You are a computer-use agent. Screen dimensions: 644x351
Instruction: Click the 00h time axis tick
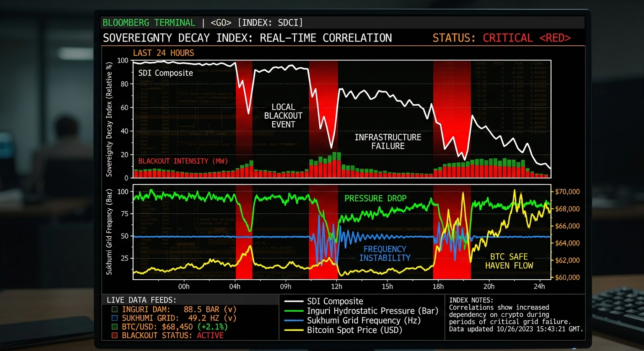point(183,287)
